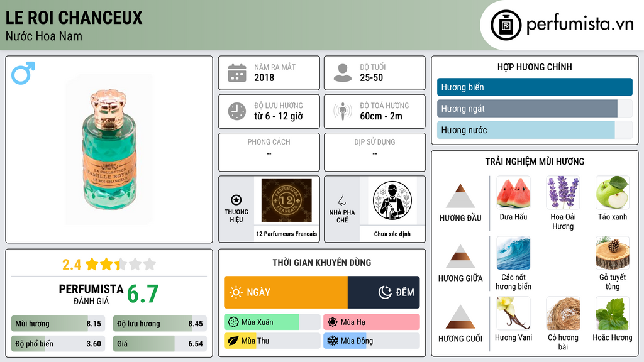644x362 pixels.
Task: Click the Phong cách style box
Action: pyautogui.click(x=269, y=152)
